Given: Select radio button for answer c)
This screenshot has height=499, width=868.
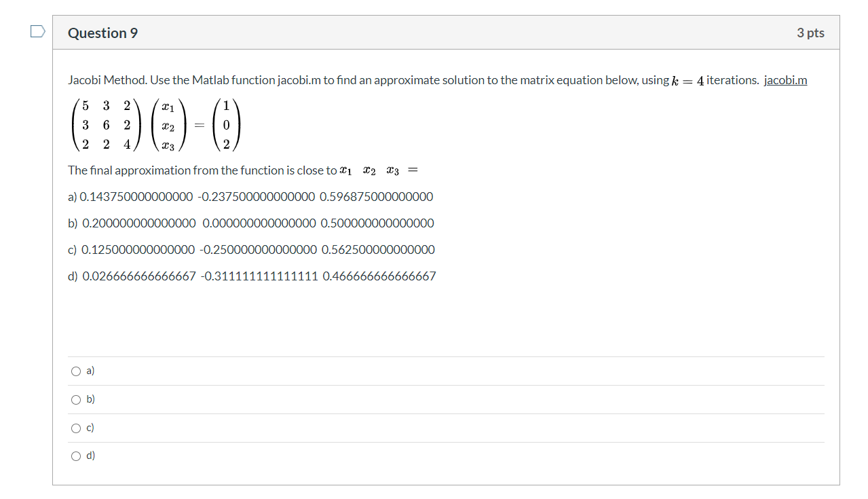Looking at the screenshot, I should [x=76, y=428].
